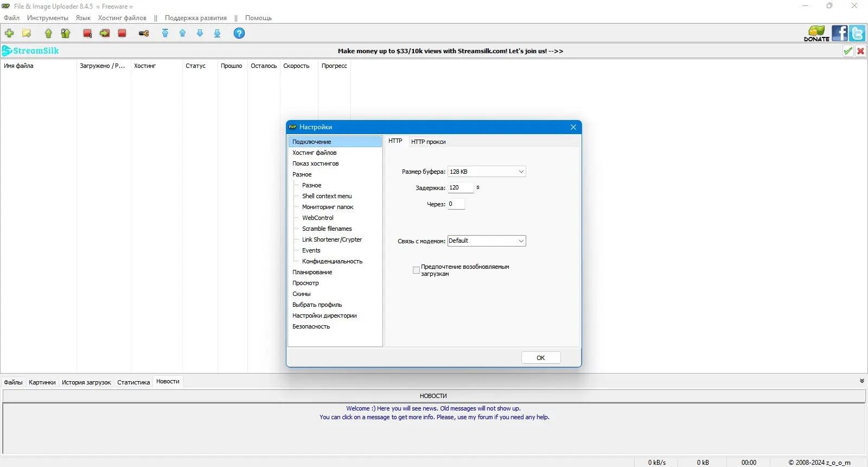Select 'Мониторинг папок' settings item
This screenshot has height=467, width=868.
328,207
